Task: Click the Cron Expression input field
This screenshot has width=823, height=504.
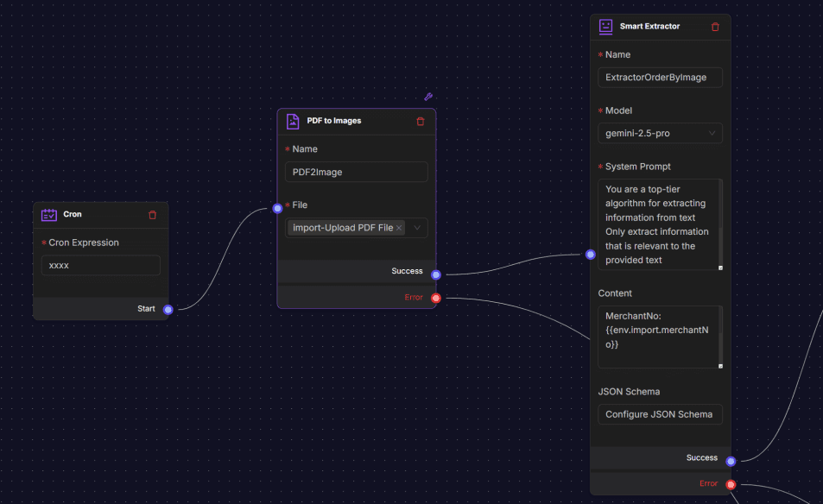Action: click(101, 265)
